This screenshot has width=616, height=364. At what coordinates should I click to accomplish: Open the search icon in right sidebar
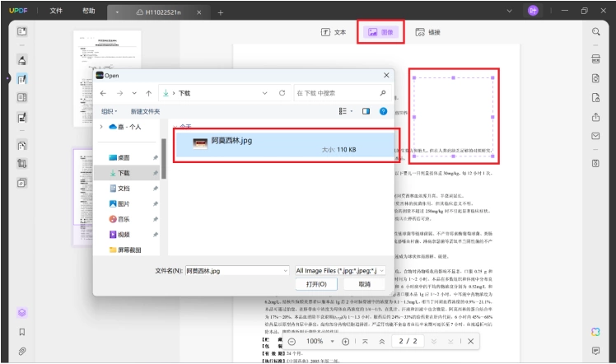(x=595, y=32)
